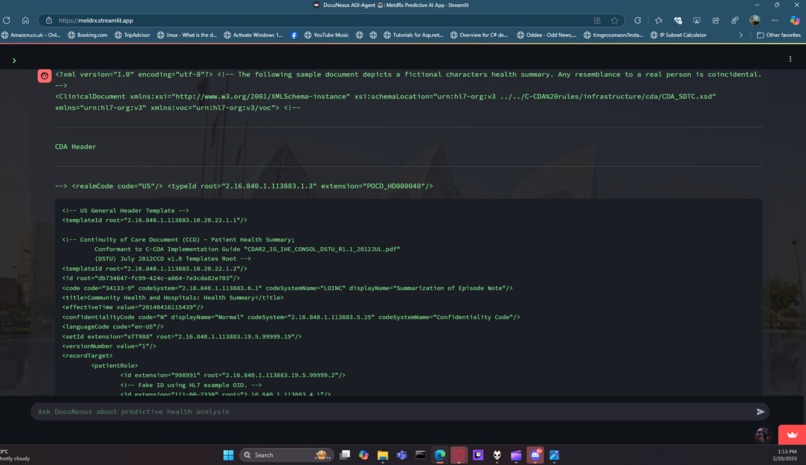This screenshot has height=465, width=806.
Task: Launch Copilot from the taskbar
Action: tap(363, 455)
